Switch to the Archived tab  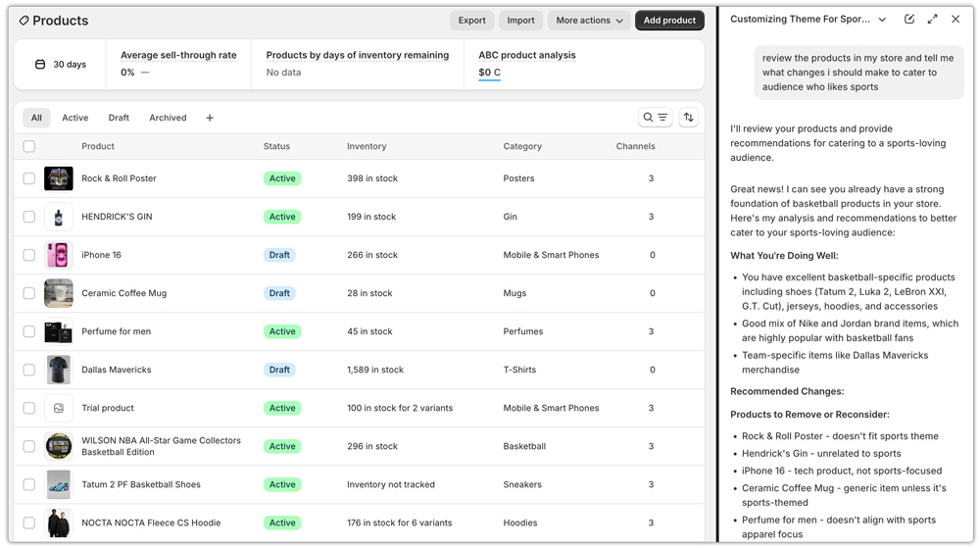tap(168, 118)
